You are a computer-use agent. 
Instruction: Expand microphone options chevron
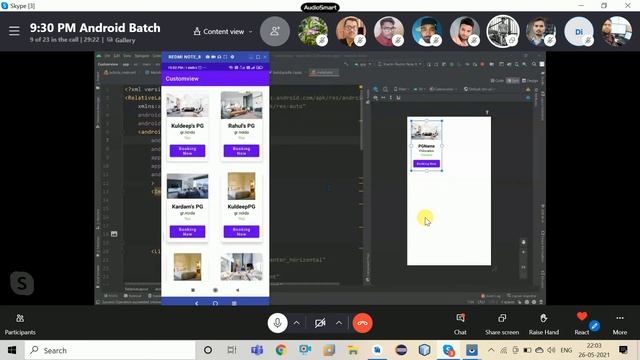(x=297, y=323)
